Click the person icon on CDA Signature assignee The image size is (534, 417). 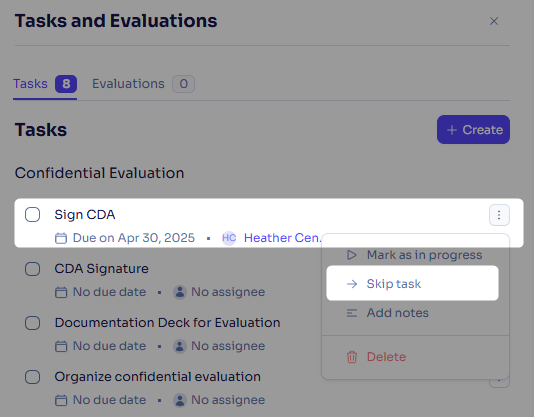tap(180, 292)
